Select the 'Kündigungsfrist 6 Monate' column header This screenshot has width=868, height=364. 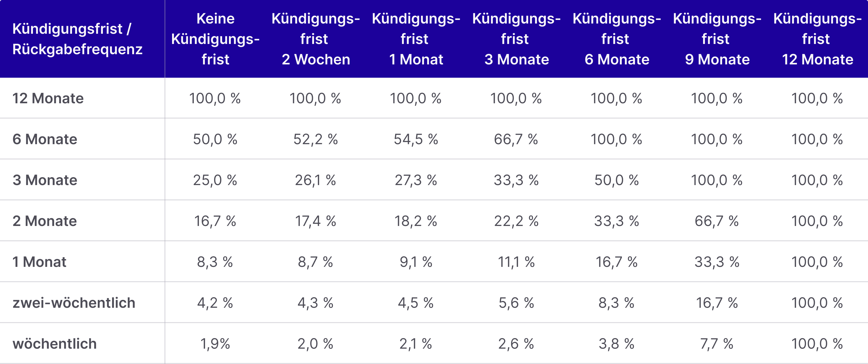click(617, 39)
